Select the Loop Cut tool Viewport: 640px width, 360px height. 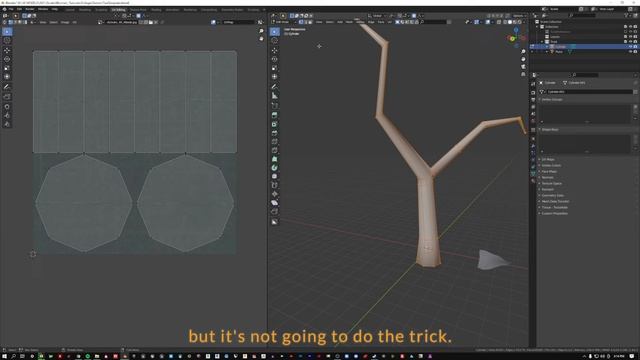point(274,142)
